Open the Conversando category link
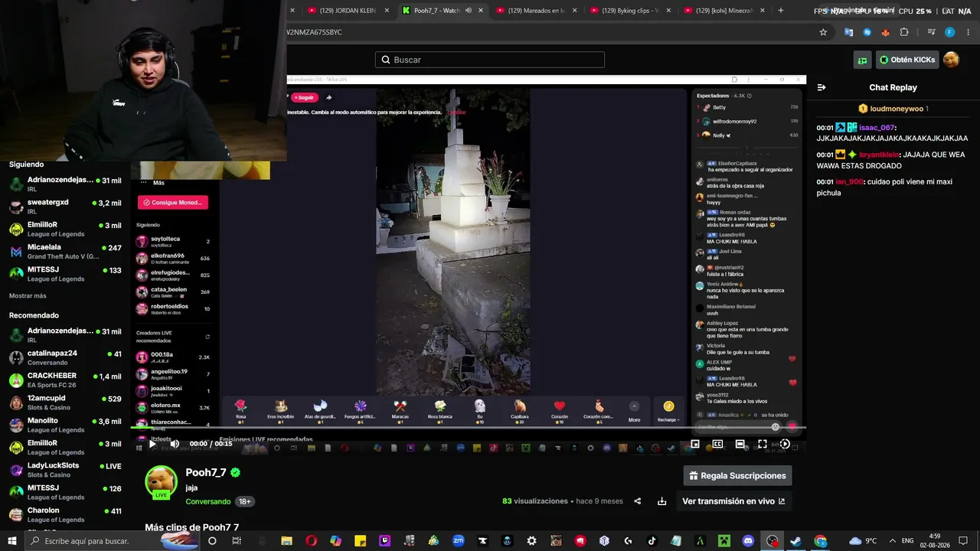980x551 pixels. click(x=208, y=501)
